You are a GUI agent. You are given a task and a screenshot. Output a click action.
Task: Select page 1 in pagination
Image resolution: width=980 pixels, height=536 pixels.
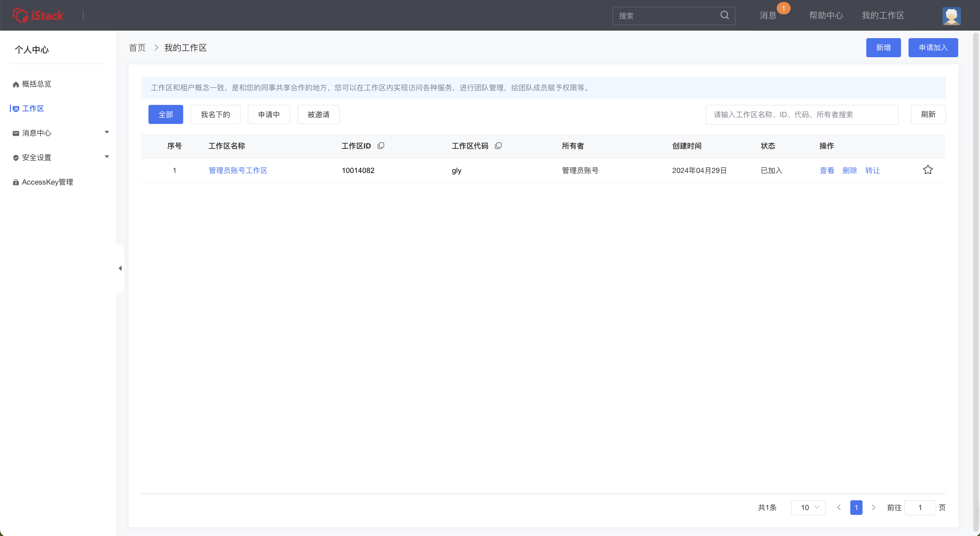(856, 507)
